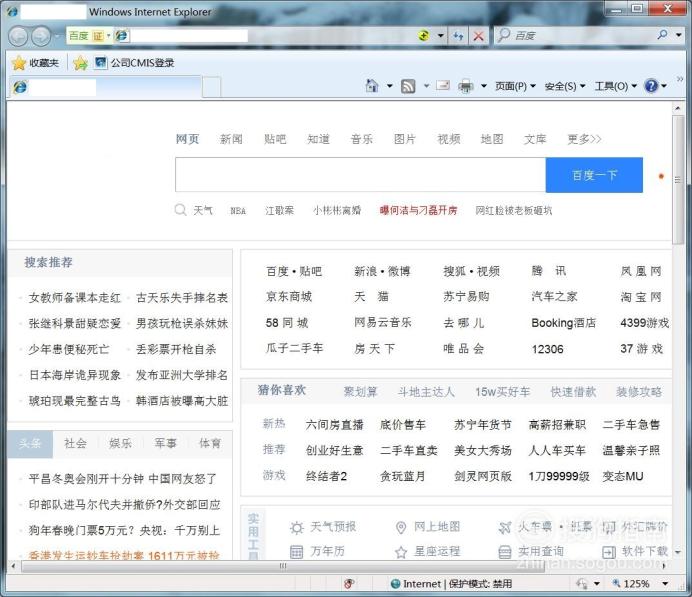Click the Print icon in command bar
Viewport: 692px width, 597px height.
466,86
